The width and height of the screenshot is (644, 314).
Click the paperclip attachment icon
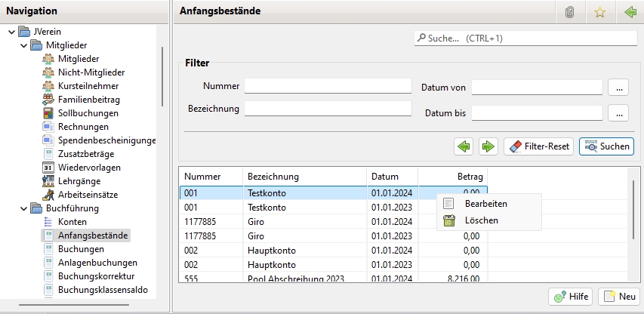[570, 12]
